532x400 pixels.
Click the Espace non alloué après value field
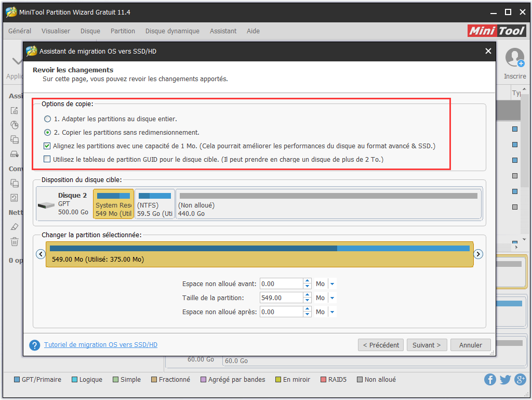pos(281,312)
